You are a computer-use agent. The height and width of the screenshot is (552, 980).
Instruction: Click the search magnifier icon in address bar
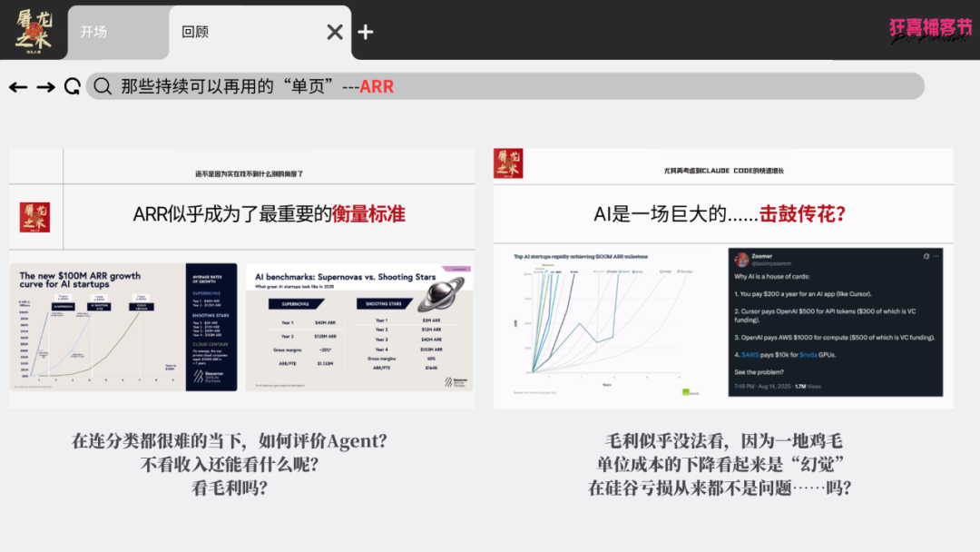103,86
